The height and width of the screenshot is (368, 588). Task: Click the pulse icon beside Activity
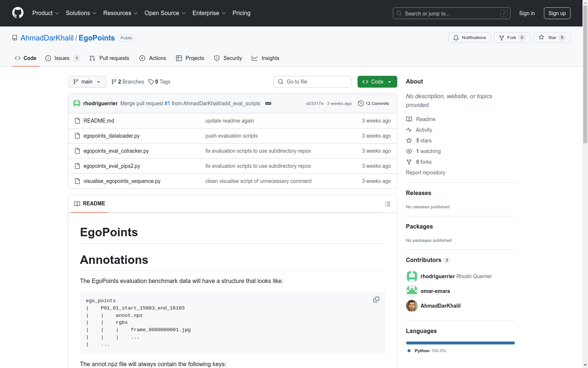click(409, 130)
